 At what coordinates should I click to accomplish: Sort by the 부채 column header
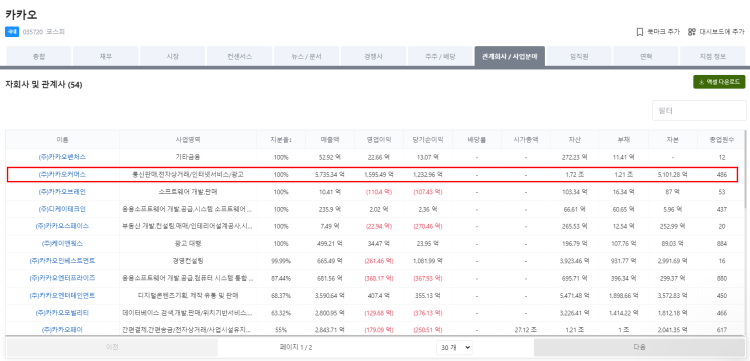624,140
